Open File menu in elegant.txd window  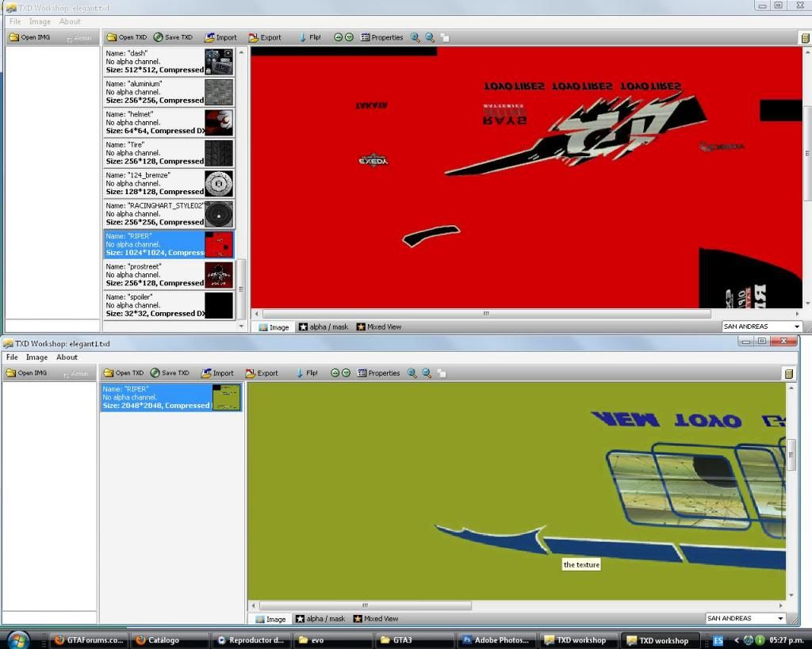click(x=15, y=21)
